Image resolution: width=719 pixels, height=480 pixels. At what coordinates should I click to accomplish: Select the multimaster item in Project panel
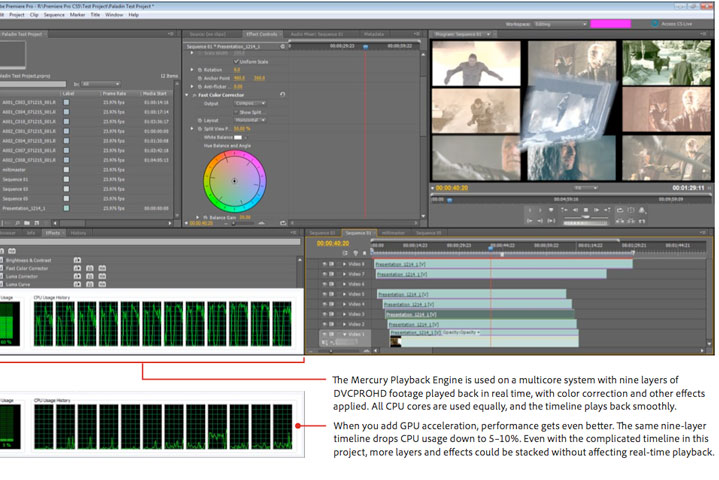coord(14,170)
